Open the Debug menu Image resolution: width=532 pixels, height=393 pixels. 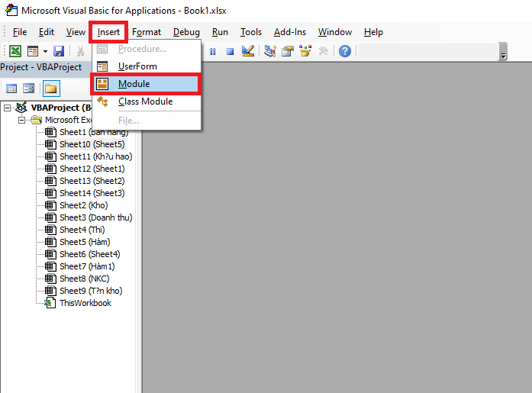click(x=186, y=32)
